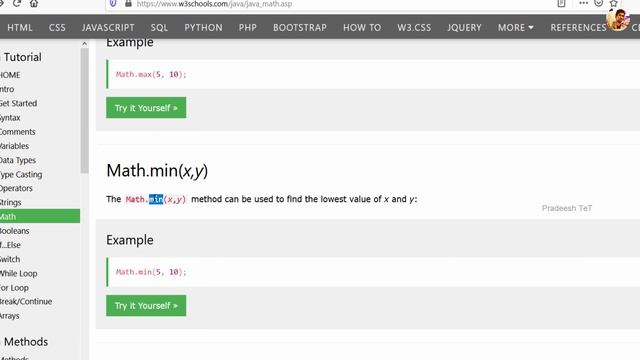This screenshot has height=360, width=640.
Task: Click the sidebar scrollbar thumb
Action: (x=84, y=111)
